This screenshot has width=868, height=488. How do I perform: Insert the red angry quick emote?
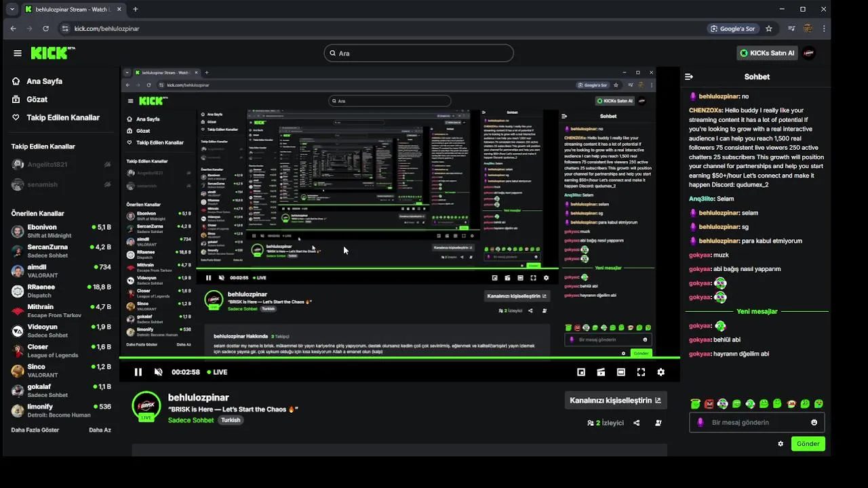[x=709, y=404]
